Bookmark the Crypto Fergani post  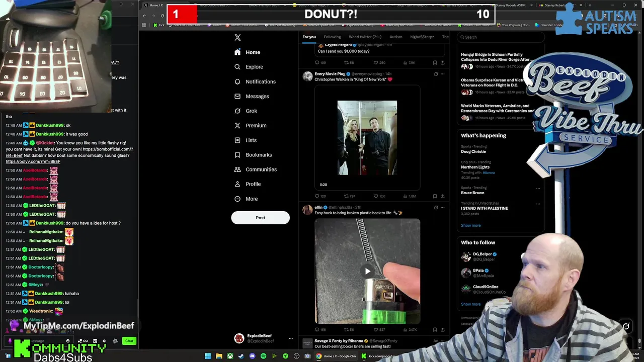click(x=435, y=63)
